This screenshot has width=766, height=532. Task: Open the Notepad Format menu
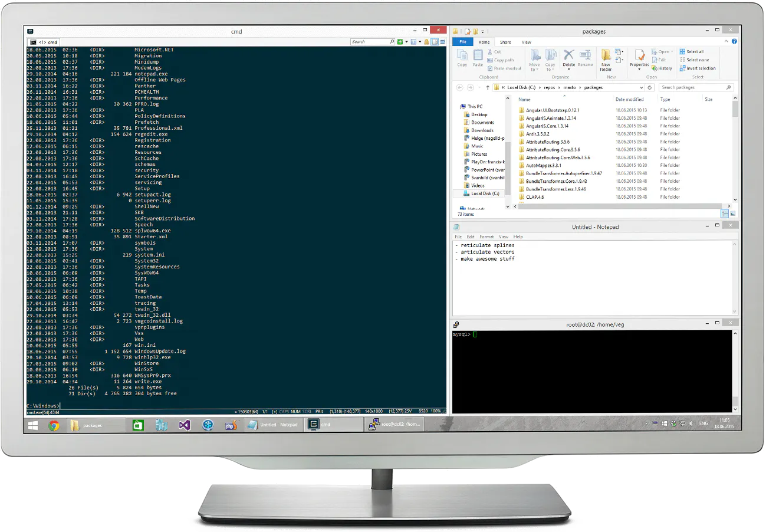(486, 237)
